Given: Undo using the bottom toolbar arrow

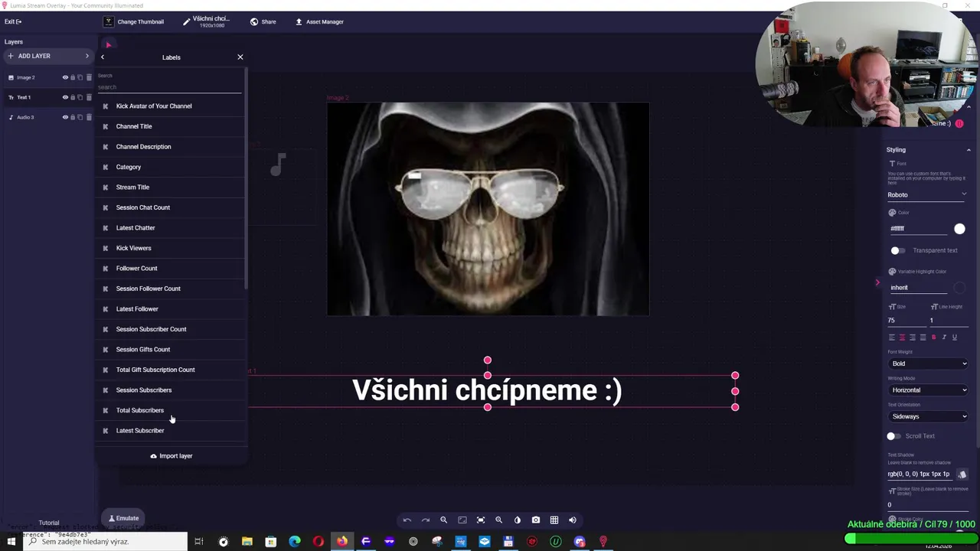Looking at the screenshot, I should point(407,520).
